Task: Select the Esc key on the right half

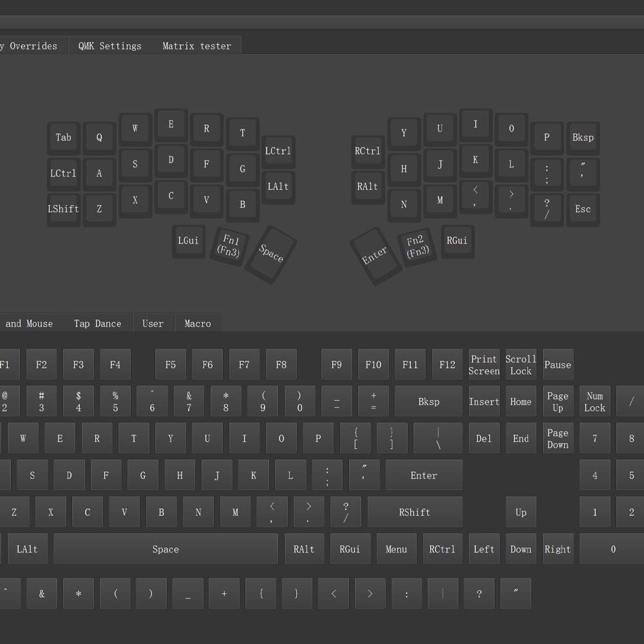Action: click(x=583, y=209)
